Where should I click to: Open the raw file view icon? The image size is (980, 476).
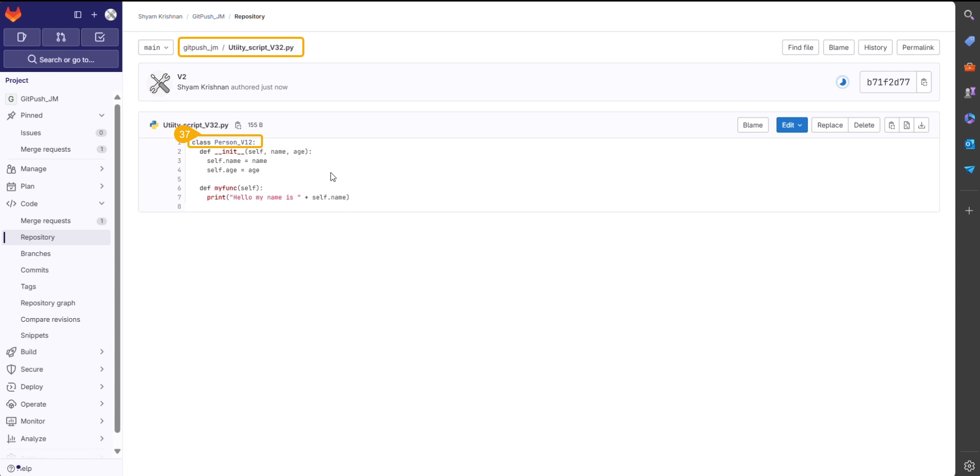906,125
